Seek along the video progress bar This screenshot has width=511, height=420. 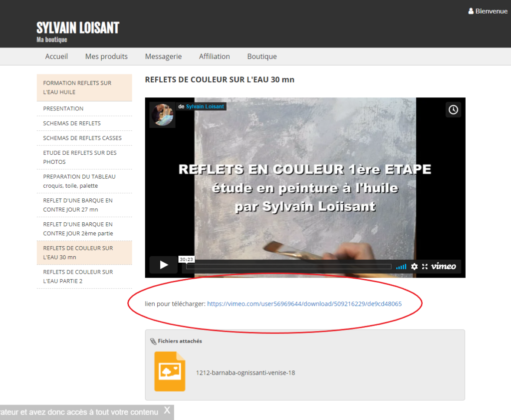click(289, 267)
